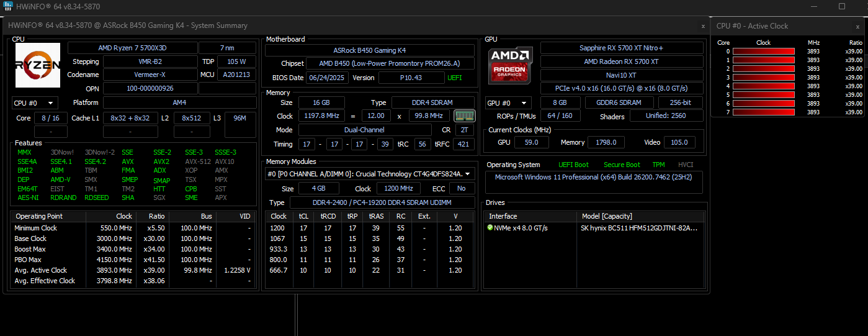Maximize the HWiNFO main window
This screenshot has width=868, height=336.
842,6
